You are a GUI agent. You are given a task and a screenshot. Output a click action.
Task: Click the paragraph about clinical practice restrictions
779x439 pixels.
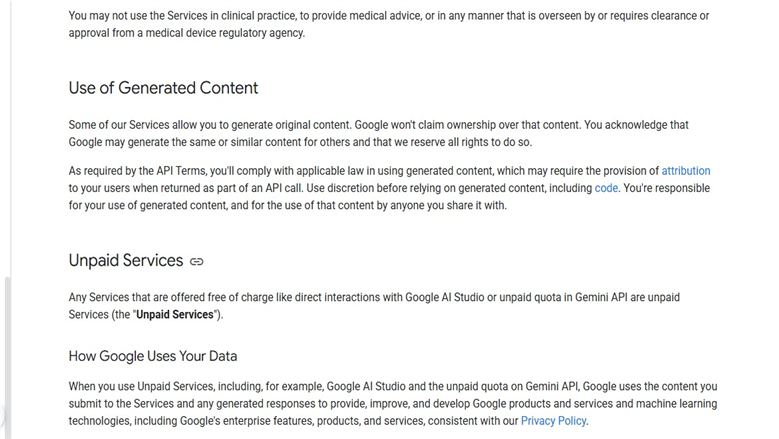[389, 24]
